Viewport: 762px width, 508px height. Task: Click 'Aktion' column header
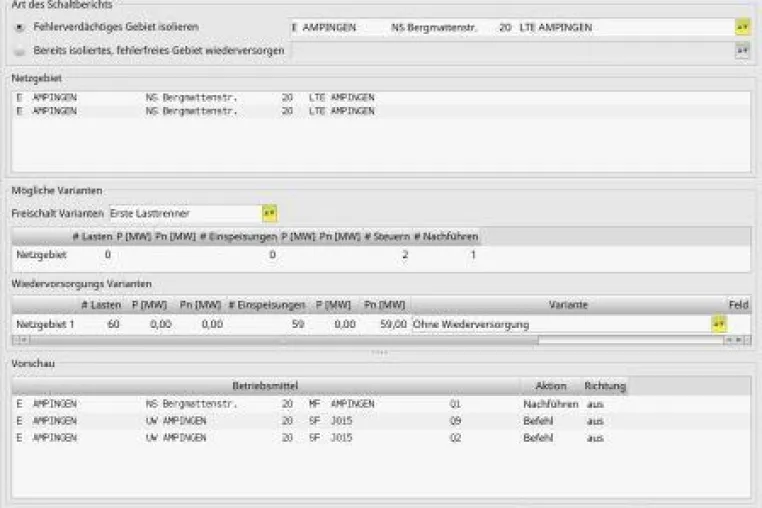point(551,386)
